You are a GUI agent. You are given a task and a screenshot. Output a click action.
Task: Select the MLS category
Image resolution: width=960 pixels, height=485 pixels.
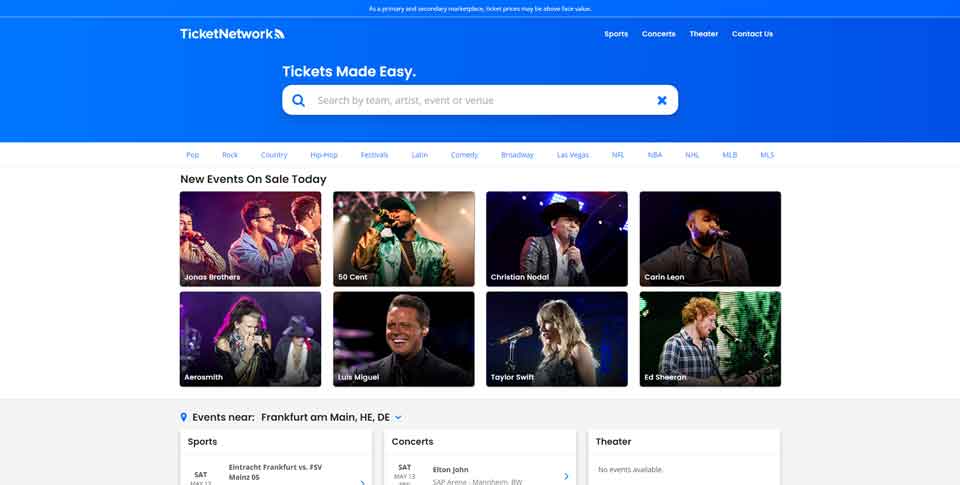[767, 155]
